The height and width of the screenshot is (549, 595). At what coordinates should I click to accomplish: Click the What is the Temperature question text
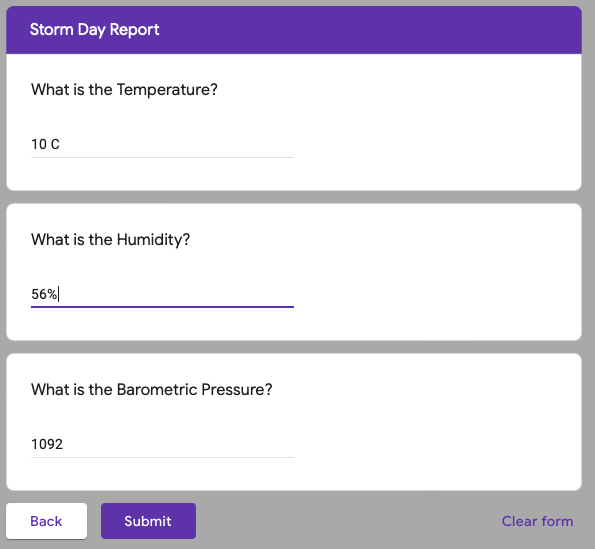124,90
